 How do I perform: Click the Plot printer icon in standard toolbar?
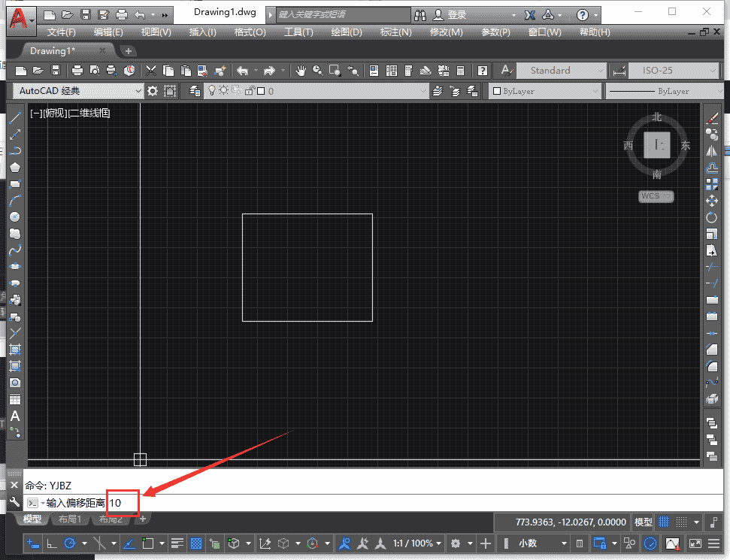[77, 71]
